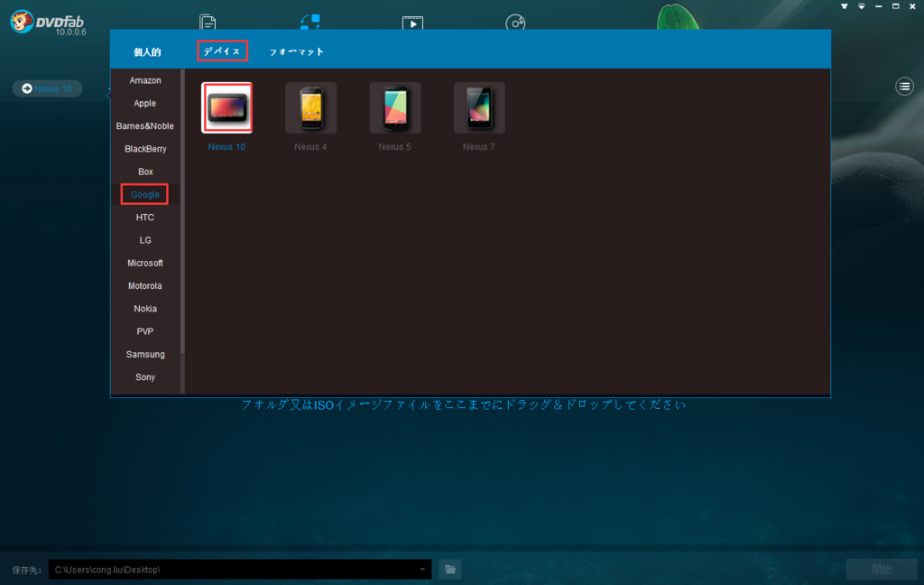Select BlackBerry in brand list
This screenshot has height=585, width=924.
(145, 149)
